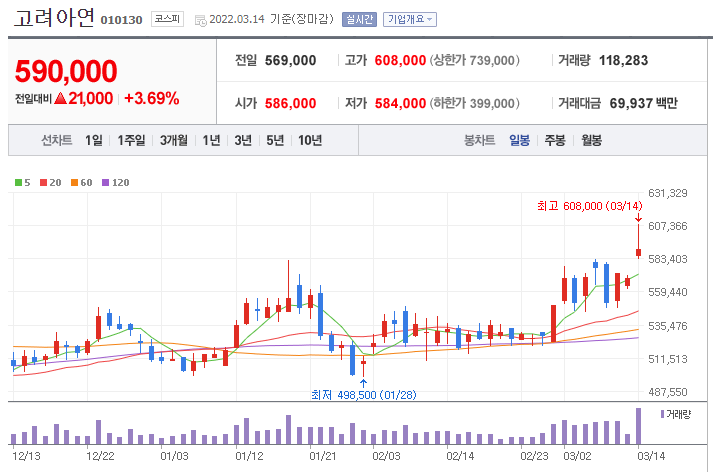713x472 pixels.
Task: Click the 실시간 button
Action: click(359, 19)
